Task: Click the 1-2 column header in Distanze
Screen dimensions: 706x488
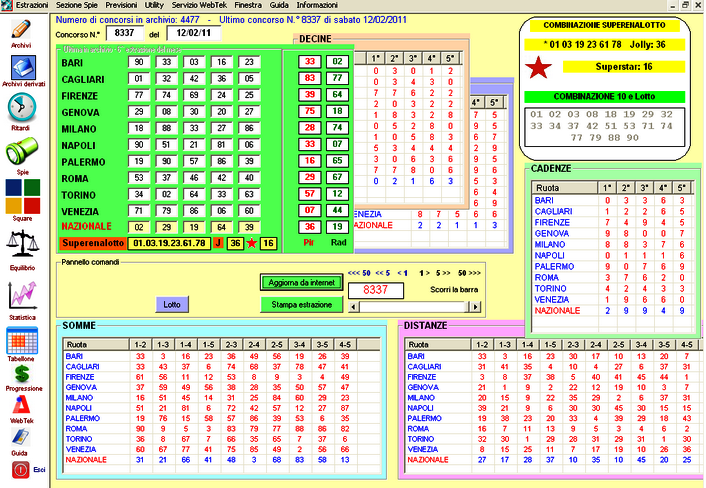Action: [x=482, y=344]
